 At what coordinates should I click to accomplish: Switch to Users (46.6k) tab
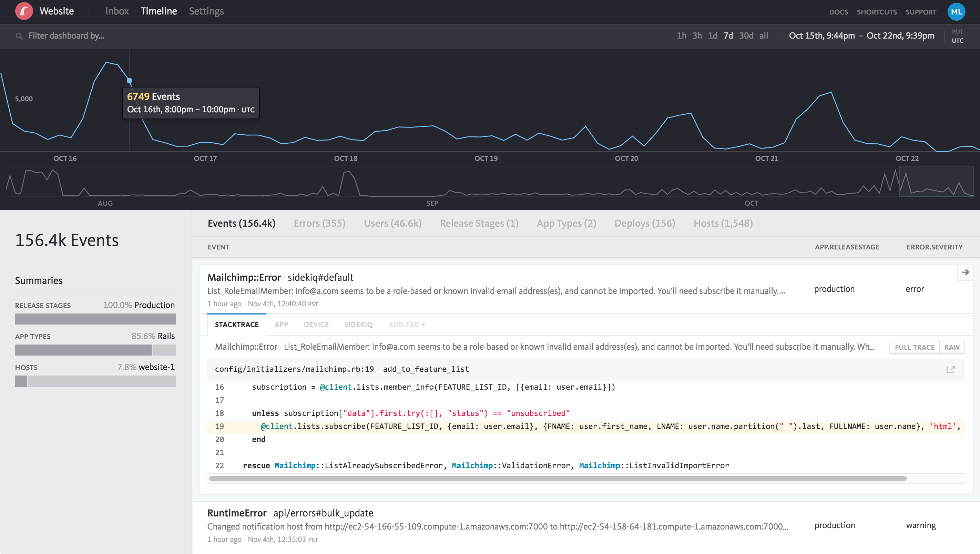tap(392, 223)
